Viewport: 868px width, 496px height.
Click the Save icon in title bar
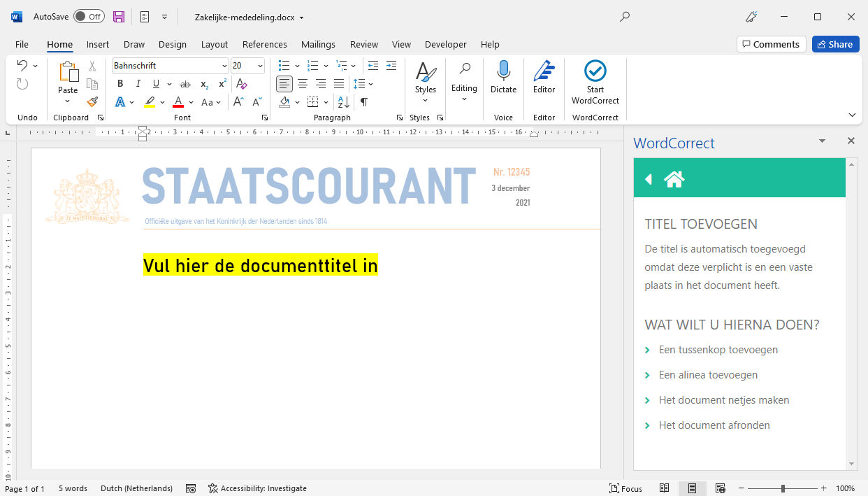(119, 17)
